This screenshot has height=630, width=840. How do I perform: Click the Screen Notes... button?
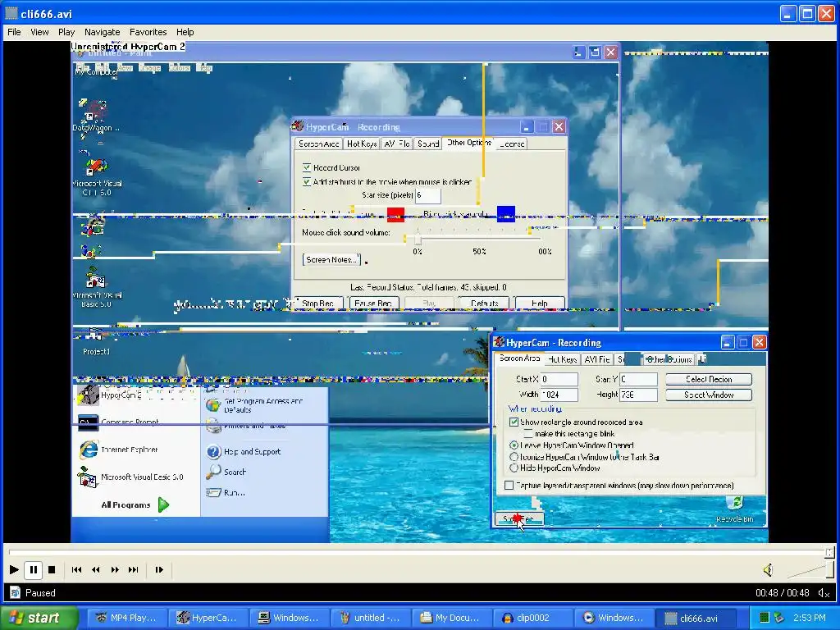coord(331,260)
